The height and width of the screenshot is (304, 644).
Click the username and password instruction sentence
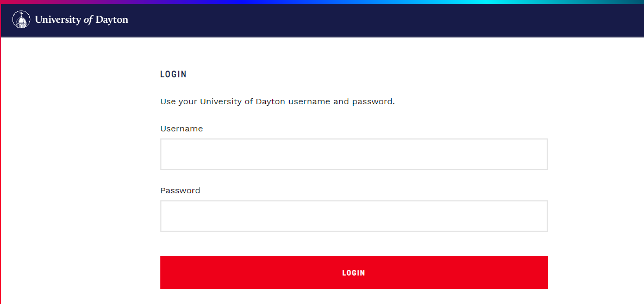(x=278, y=102)
